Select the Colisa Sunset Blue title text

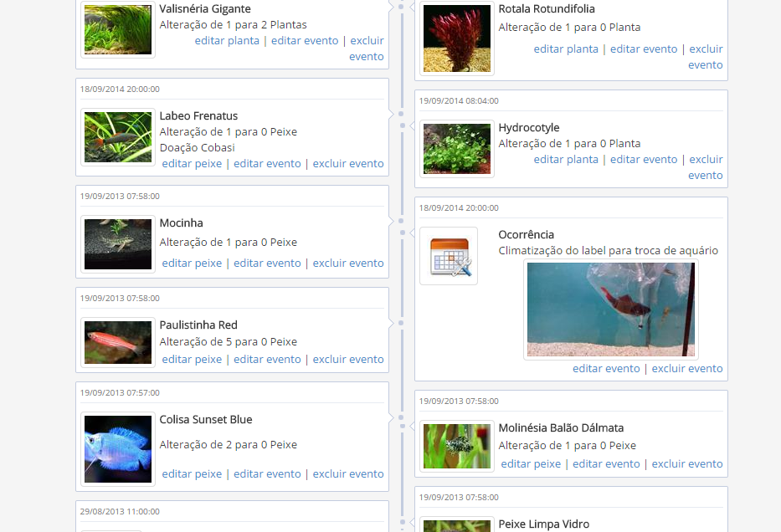coord(206,420)
